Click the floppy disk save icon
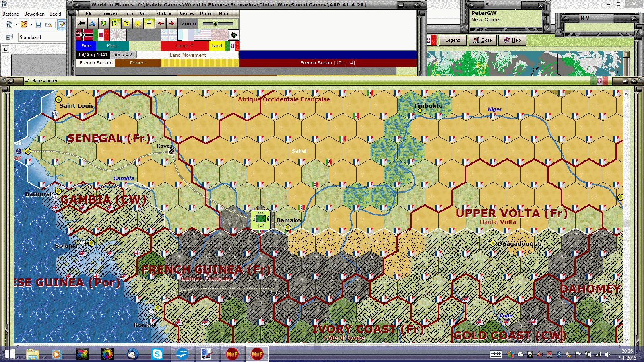644x362 pixels. 39,25
